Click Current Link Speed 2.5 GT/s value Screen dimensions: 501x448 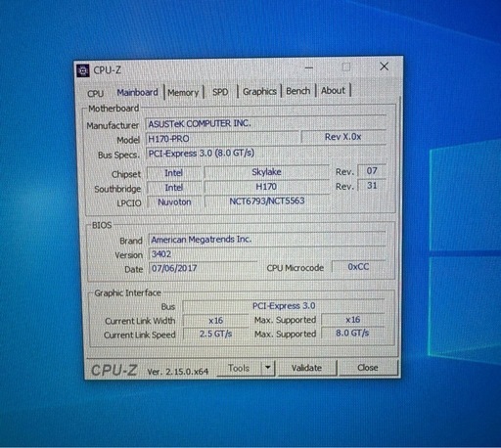[x=216, y=334]
